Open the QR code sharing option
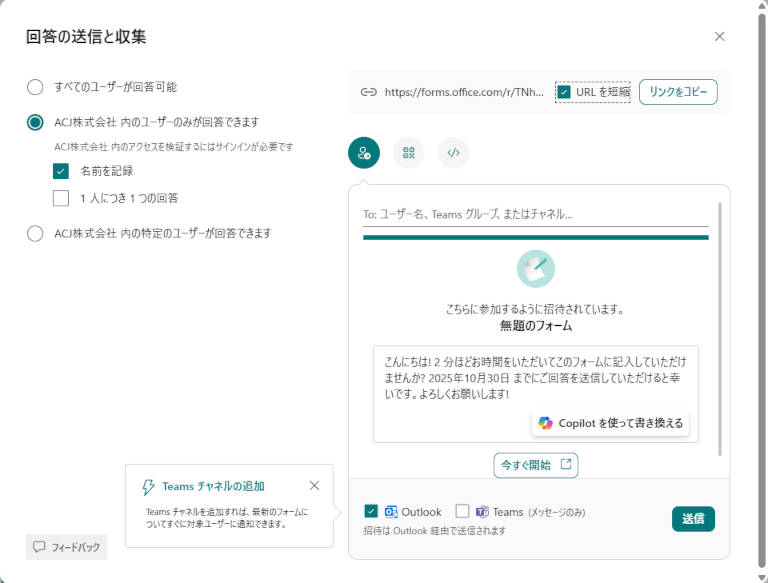Viewport: 768px width, 583px height. (408, 153)
